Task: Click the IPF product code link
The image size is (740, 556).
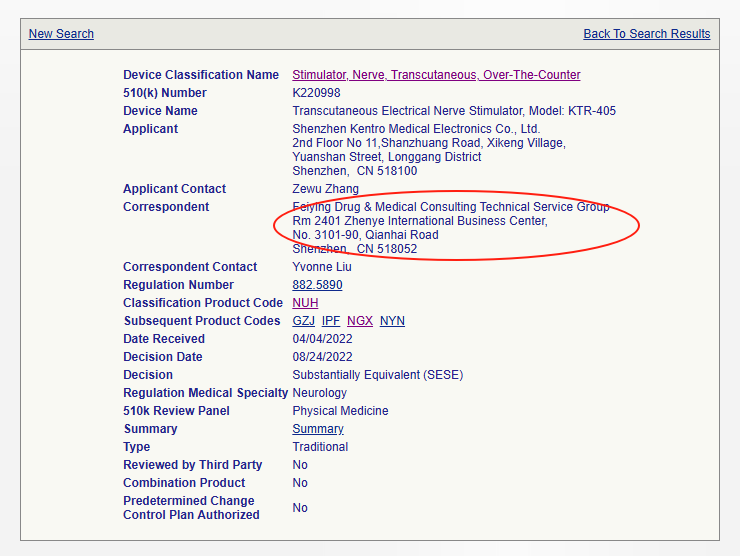Action: click(x=331, y=321)
